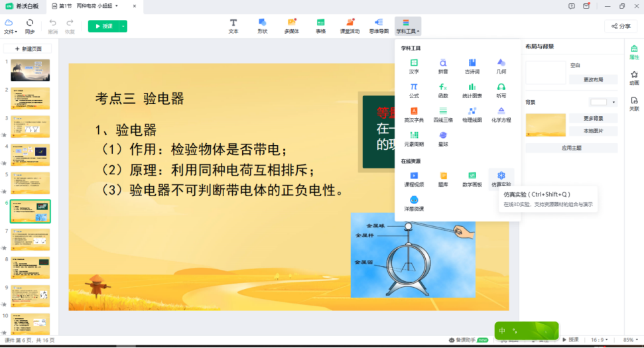The image size is (644, 348).
Task: Select slide 7 thumbnail in sidebar
Action: pyautogui.click(x=30, y=239)
